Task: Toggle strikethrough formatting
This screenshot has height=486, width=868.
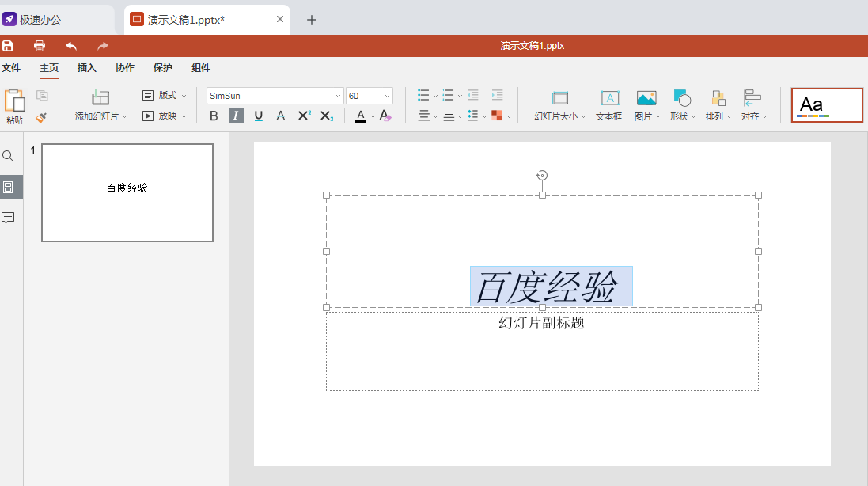Action: click(281, 116)
